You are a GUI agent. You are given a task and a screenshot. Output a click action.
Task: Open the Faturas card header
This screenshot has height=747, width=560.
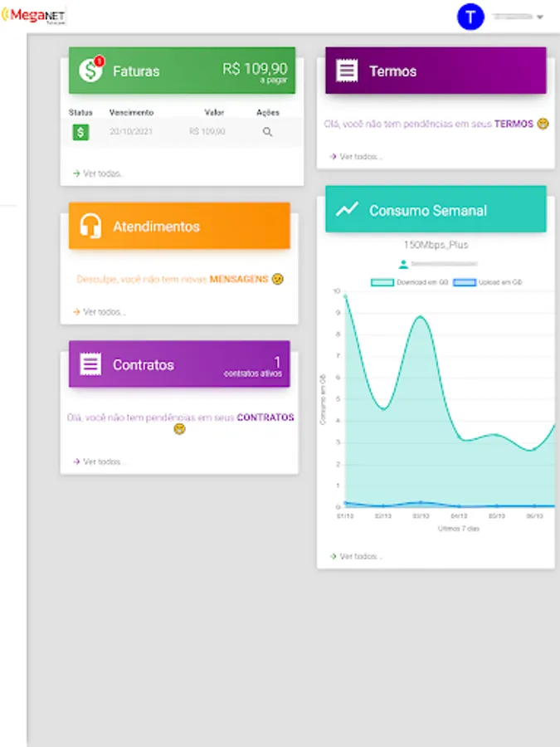tap(182, 70)
